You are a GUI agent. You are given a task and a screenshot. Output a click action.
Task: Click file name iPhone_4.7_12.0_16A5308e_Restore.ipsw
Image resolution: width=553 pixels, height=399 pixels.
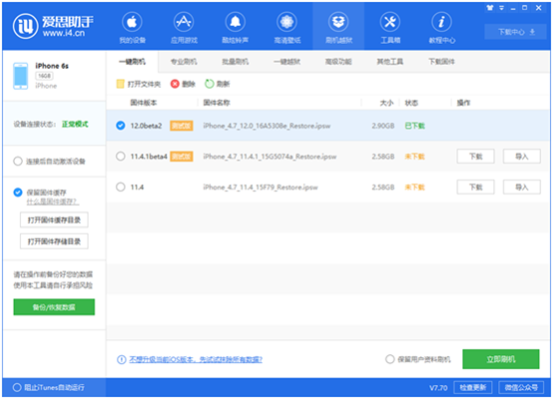pos(267,126)
